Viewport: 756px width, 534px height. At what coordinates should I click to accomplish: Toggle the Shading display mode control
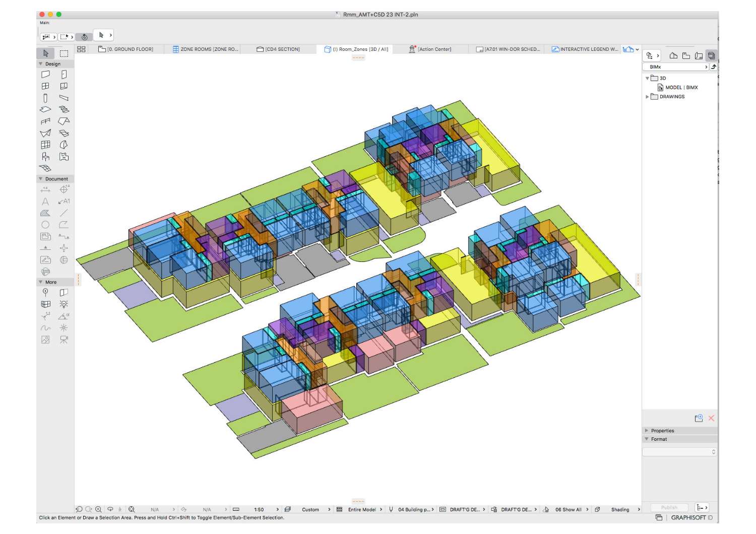point(621,509)
